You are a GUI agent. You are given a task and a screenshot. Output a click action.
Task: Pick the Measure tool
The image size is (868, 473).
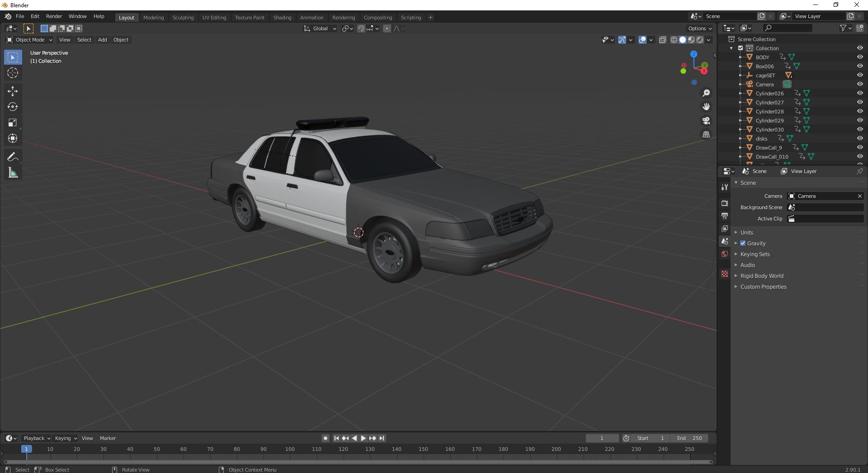(13, 173)
